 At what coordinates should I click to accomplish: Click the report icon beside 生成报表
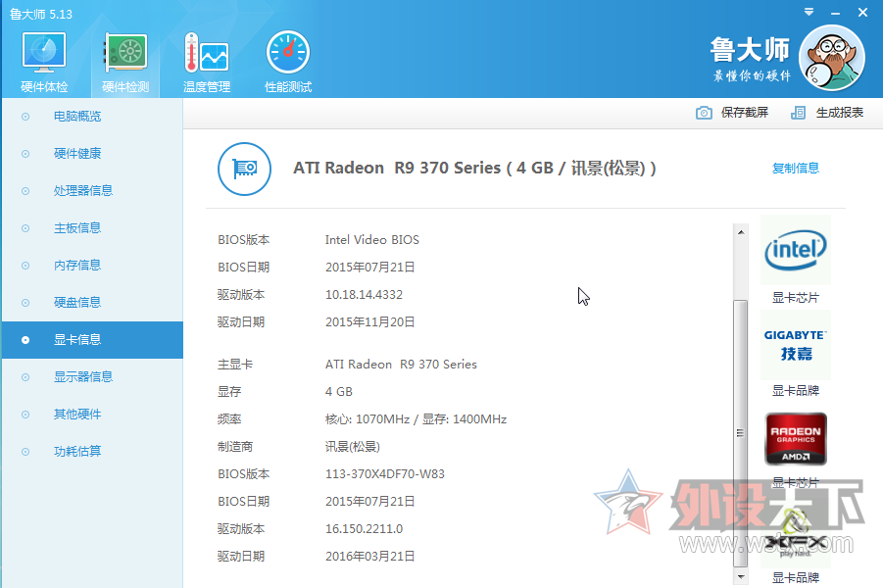point(798,113)
